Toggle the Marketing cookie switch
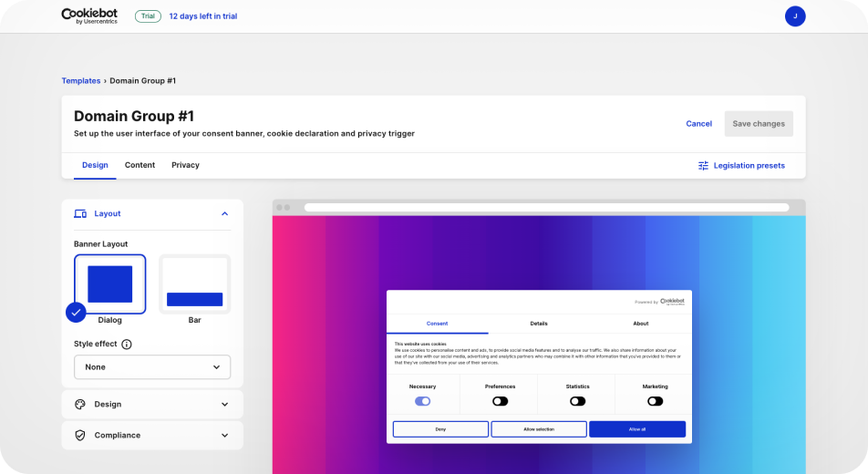 coord(655,401)
